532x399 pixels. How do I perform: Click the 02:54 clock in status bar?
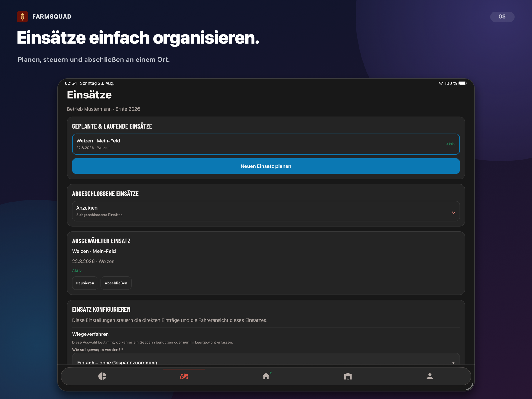(71, 83)
